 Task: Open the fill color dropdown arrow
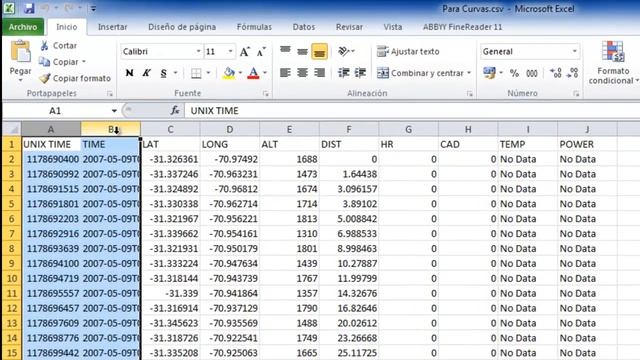[240, 73]
